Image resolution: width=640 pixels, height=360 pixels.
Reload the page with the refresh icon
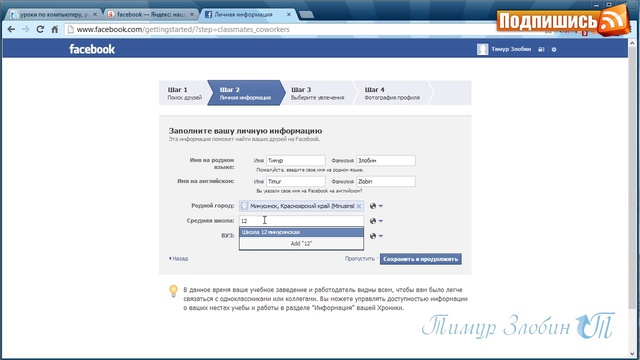pos(40,29)
